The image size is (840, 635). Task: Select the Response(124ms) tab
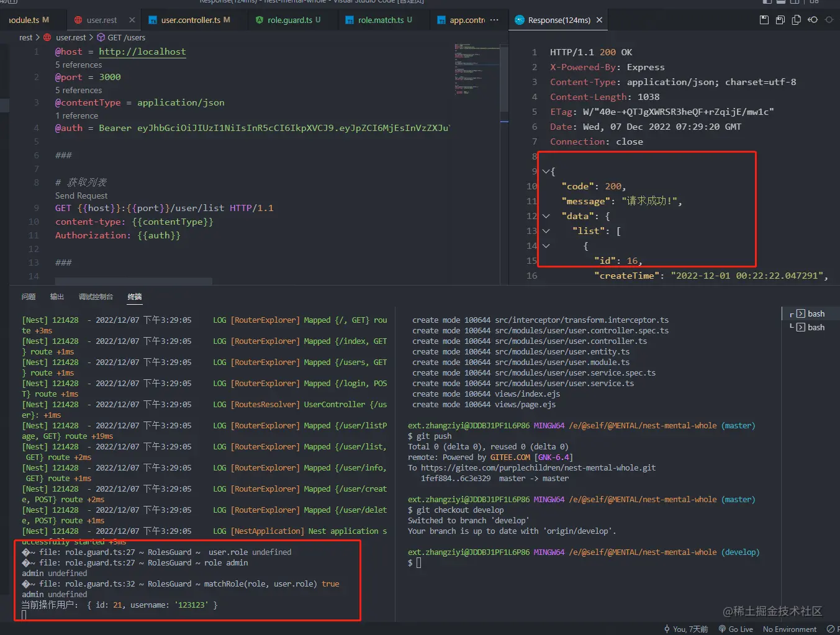click(559, 20)
